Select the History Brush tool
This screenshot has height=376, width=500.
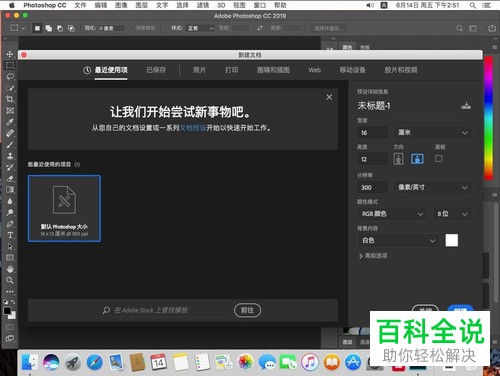[x=10, y=167]
